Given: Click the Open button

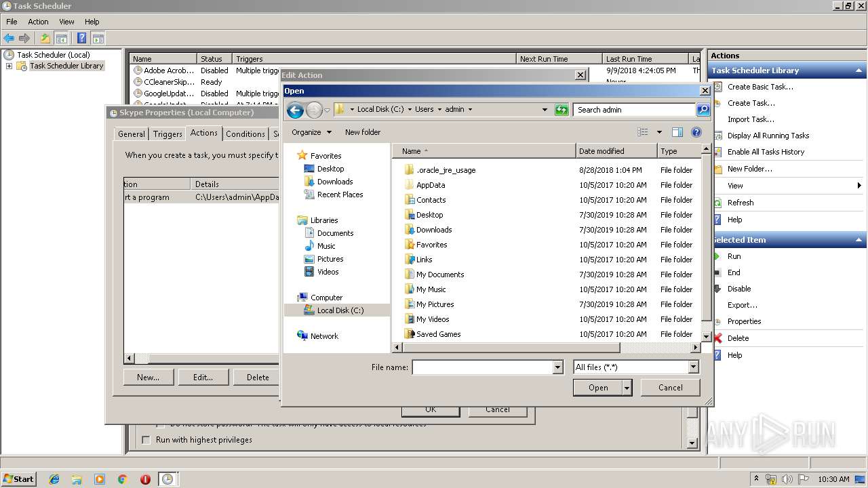Looking at the screenshot, I should click(598, 388).
